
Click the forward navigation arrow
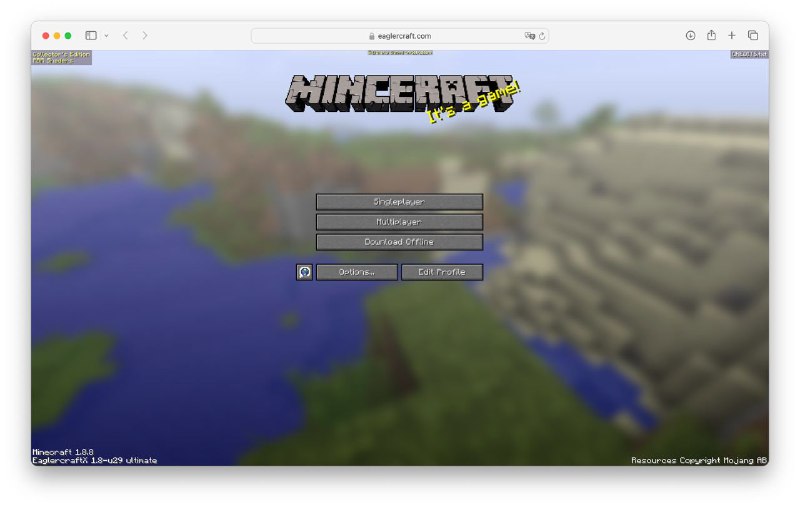pos(145,35)
